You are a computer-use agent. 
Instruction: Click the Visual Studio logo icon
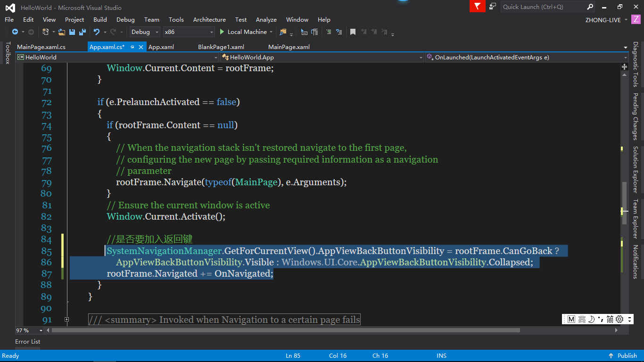(x=10, y=8)
